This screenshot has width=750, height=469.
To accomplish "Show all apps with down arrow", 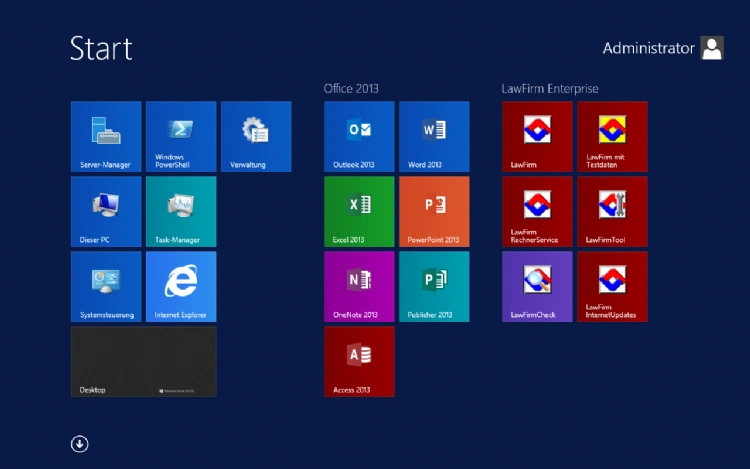I will [x=79, y=444].
